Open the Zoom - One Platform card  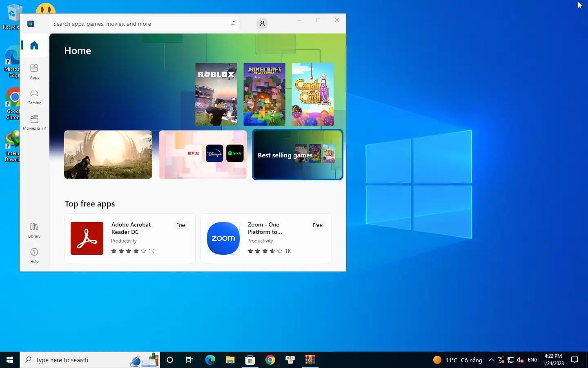pyautogui.click(x=266, y=238)
